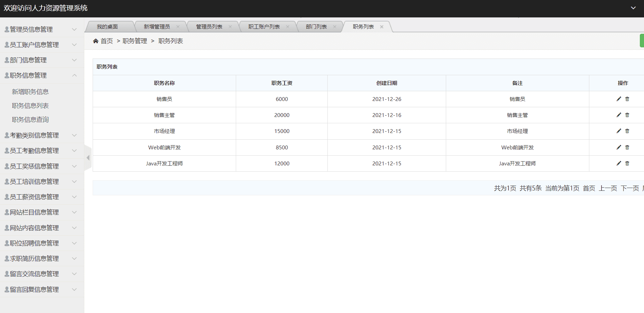The image size is (644, 313).
Task: Expand 员工账户信息管理 menu
Action: (42, 45)
